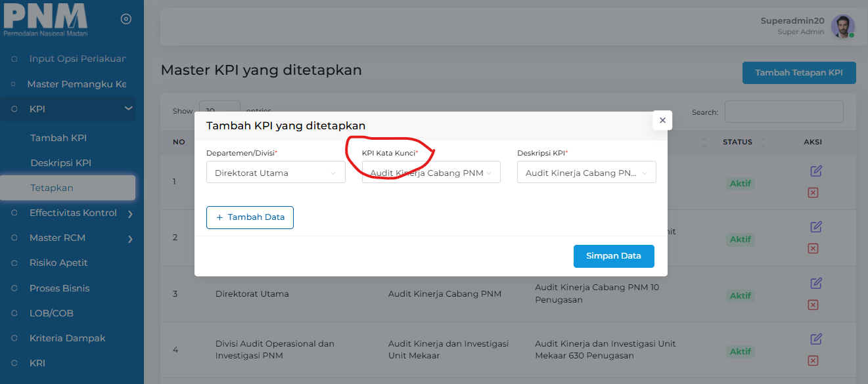Click the delete icon in row 4
The width and height of the screenshot is (868, 384).
point(813,360)
